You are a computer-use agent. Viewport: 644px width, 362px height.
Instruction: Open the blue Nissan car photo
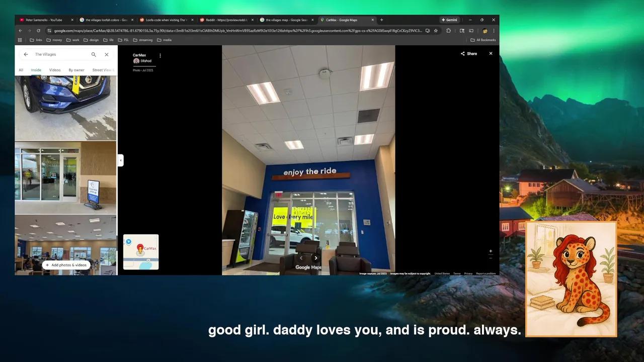click(x=65, y=108)
